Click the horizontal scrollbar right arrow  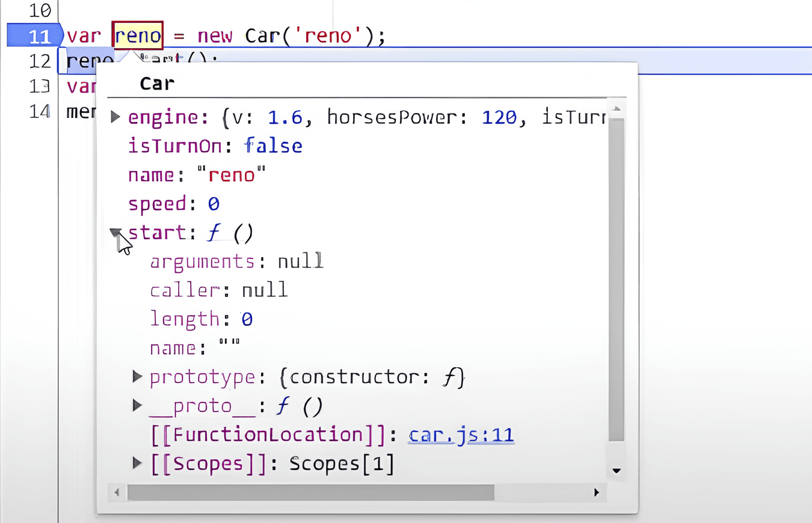coord(596,492)
